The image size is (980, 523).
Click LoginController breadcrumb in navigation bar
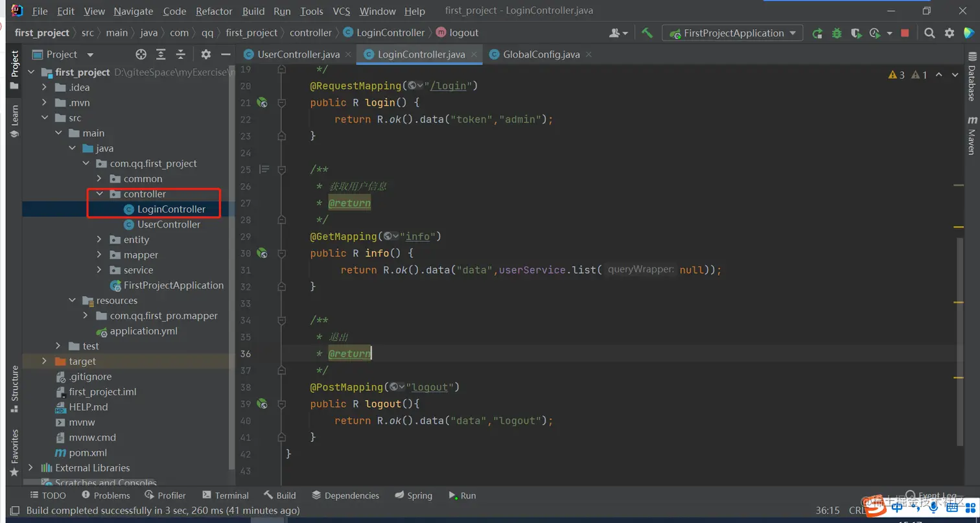pyautogui.click(x=383, y=32)
